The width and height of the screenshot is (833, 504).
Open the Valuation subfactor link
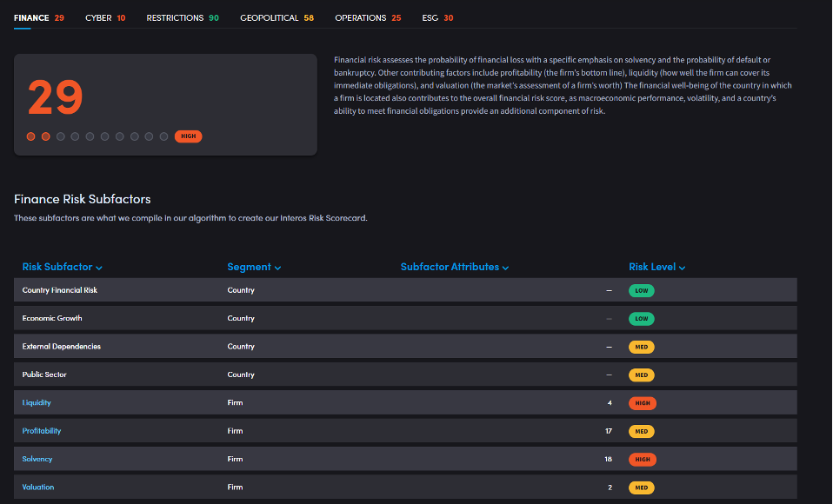point(38,487)
